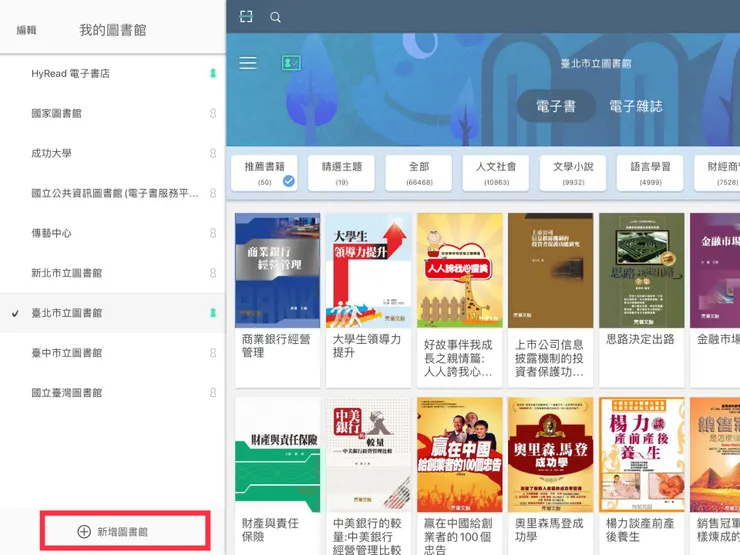This screenshot has width=740, height=555.
Task: Click the 編輯 button in sidebar header
Action: pyautogui.click(x=26, y=30)
